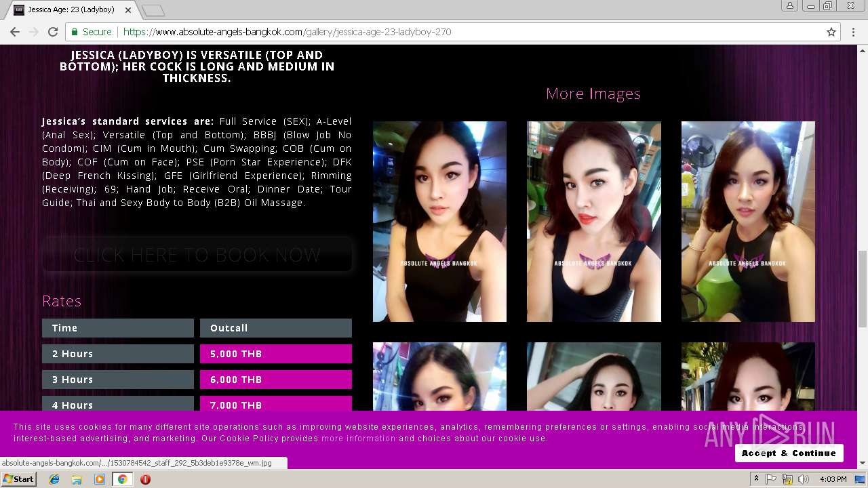Select the '6,000 THB' rate cell
This screenshot has width=868, height=488.
point(276,380)
